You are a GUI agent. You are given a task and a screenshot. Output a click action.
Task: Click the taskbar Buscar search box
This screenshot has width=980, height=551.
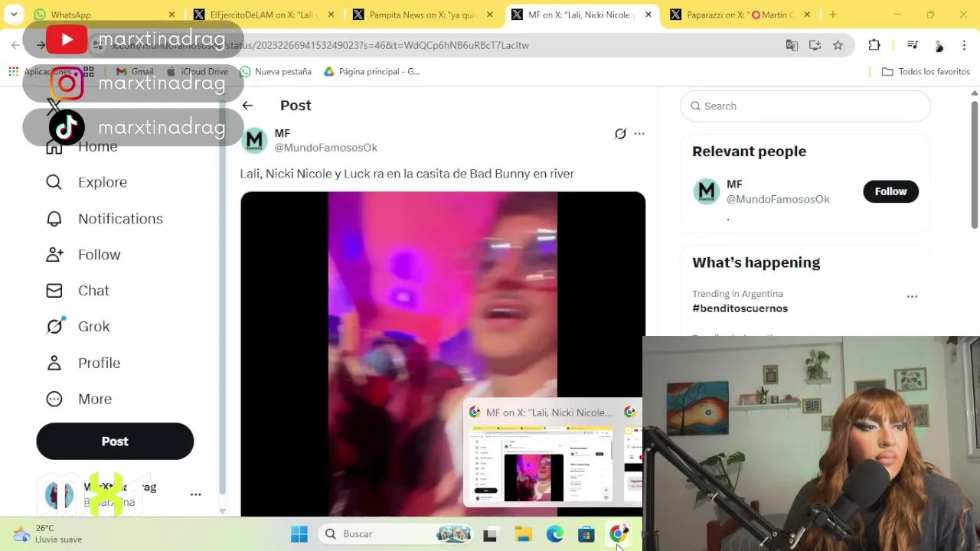(397, 534)
